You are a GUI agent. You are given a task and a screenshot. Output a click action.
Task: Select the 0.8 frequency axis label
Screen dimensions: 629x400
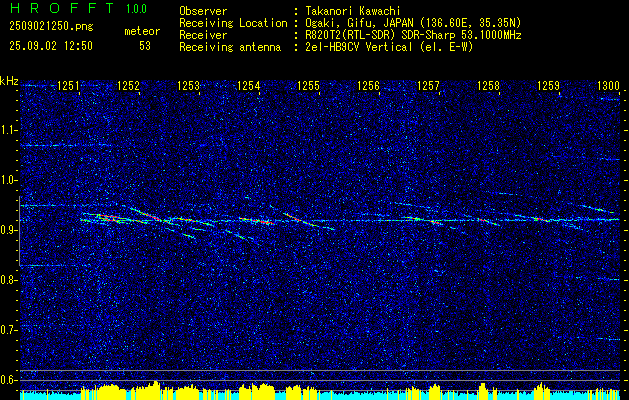click(x=9, y=280)
